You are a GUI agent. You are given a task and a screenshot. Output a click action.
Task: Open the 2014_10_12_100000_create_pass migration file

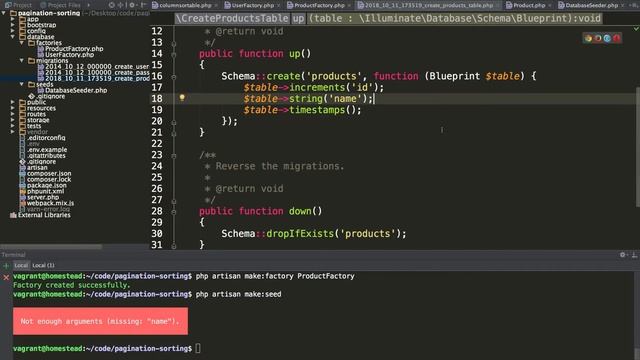[x=97, y=73]
